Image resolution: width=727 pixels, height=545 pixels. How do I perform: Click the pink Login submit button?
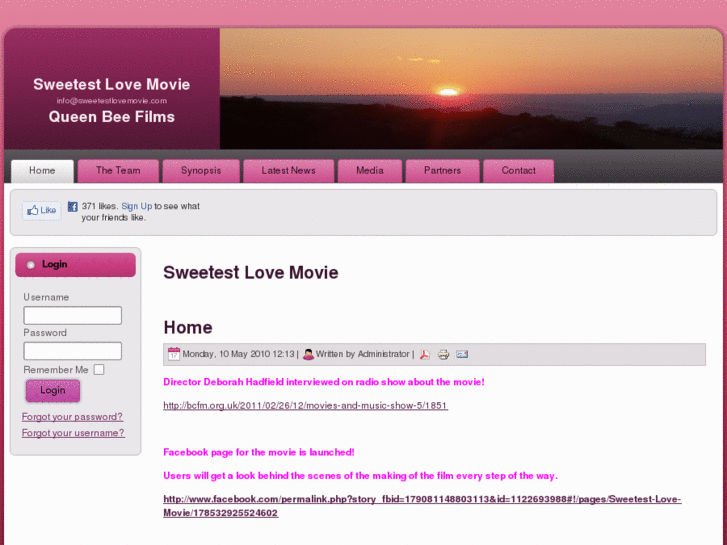click(53, 391)
